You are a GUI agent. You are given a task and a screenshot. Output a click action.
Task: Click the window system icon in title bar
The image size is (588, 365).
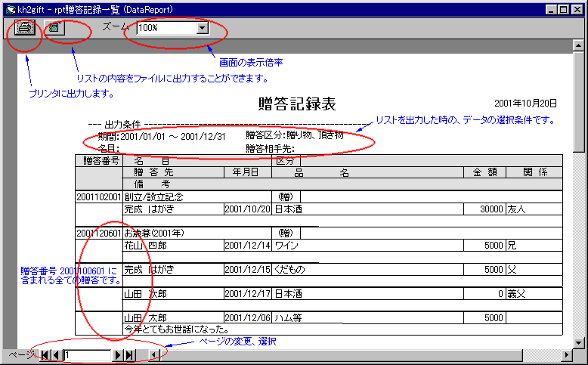pos(8,8)
